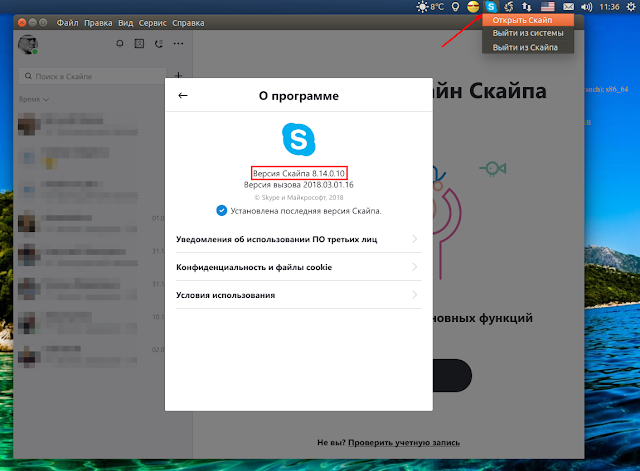
Task: Click the dark rounded button behind the dialog
Action: coord(452,375)
